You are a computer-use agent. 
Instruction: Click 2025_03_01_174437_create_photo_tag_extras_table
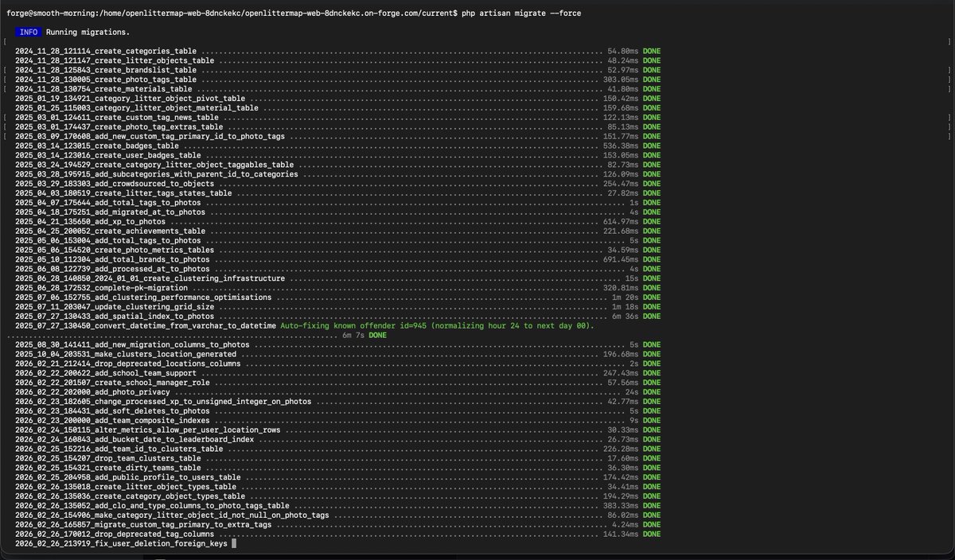pyautogui.click(x=119, y=127)
